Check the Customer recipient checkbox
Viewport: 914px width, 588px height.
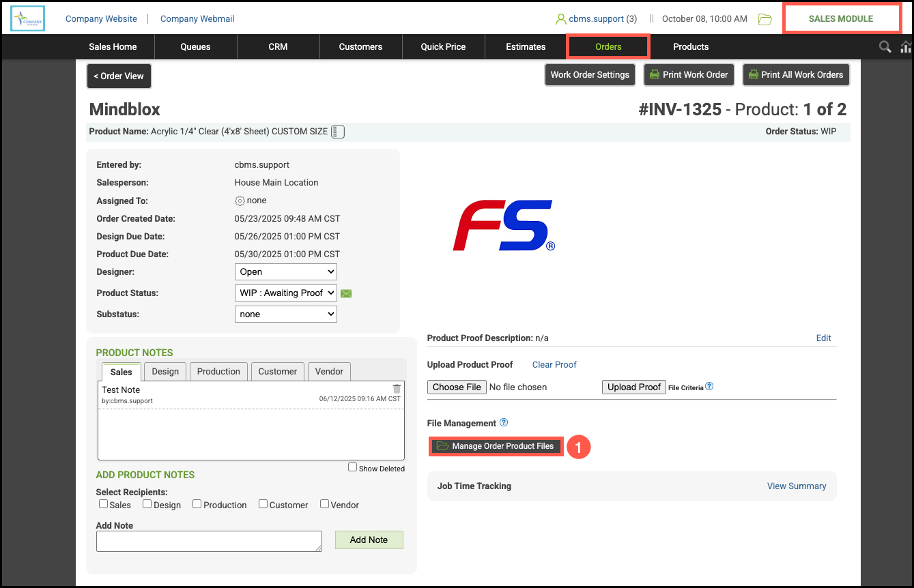(263, 504)
